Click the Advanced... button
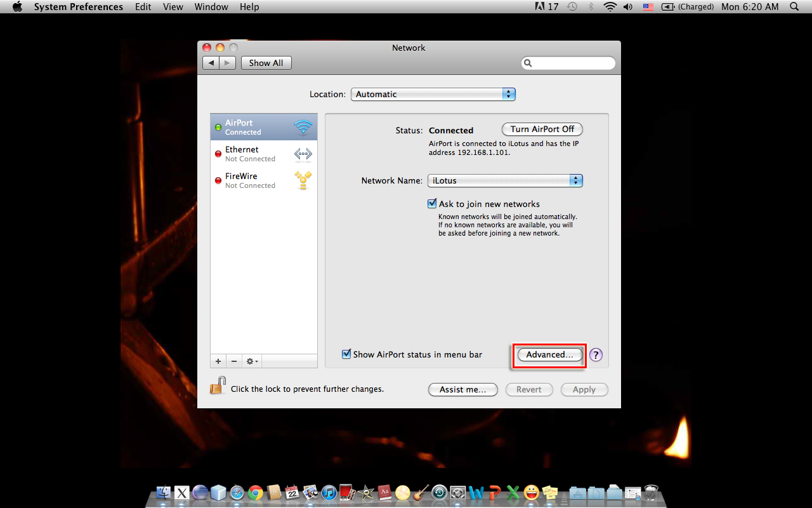This screenshot has height=508, width=812. click(x=550, y=355)
